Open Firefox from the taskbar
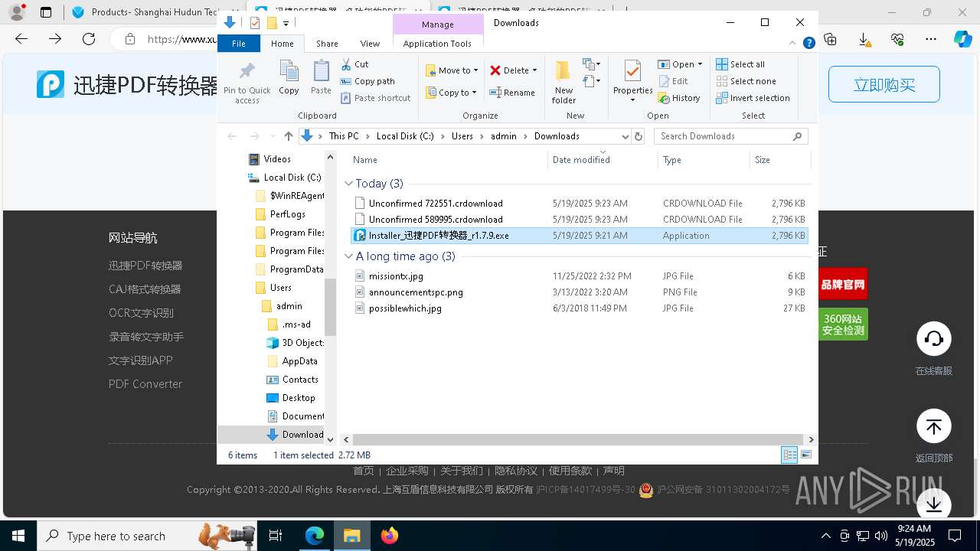Viewport: 980px width, 551px height. 390,536
